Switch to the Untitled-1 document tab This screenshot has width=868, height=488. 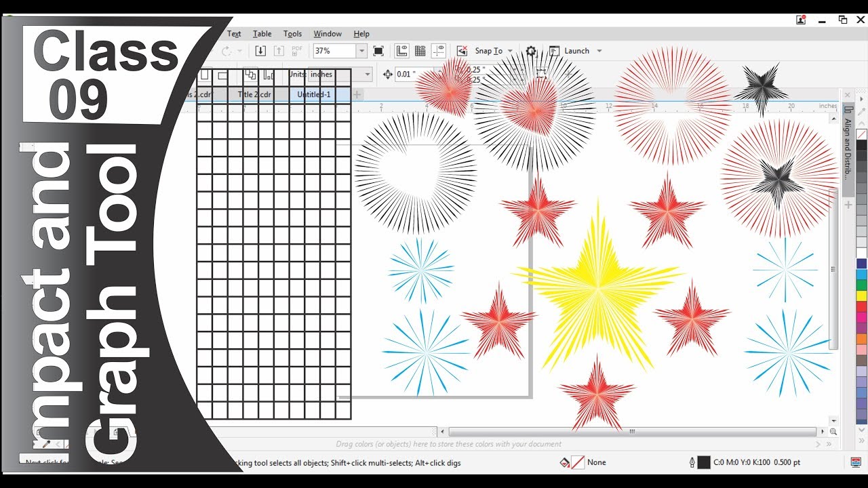pyautogui.click(x=314, y=94)
